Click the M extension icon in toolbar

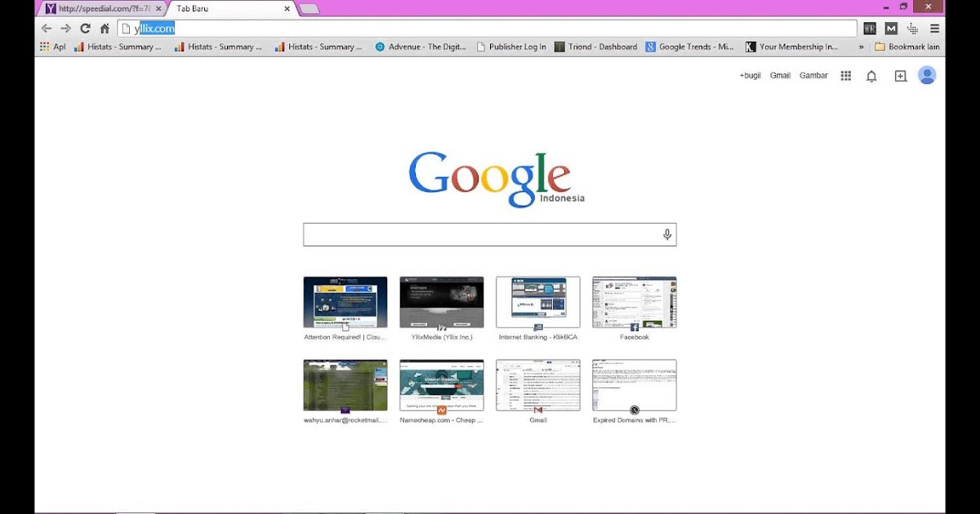point(891,29)
